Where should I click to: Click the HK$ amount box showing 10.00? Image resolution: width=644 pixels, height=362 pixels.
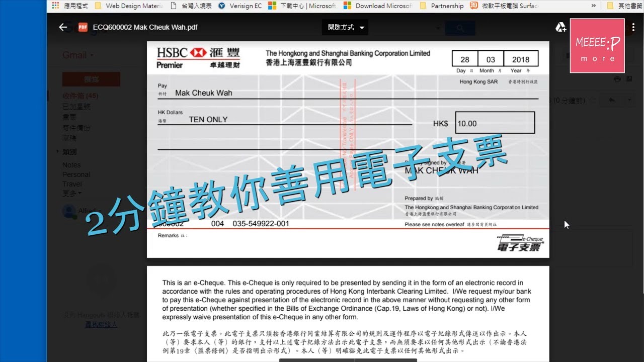[495, 123]
